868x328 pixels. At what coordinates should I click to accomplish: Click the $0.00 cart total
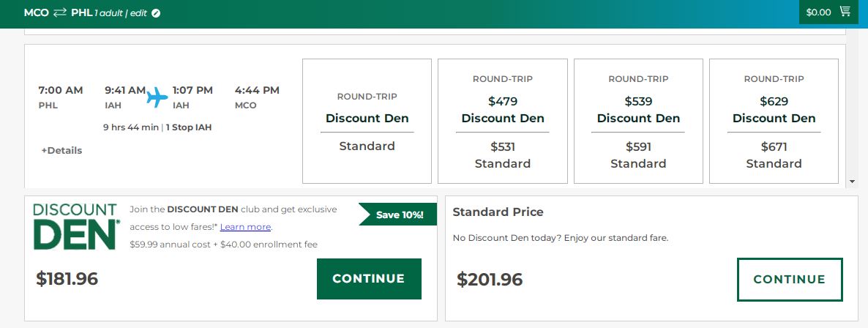pos(818,12)
